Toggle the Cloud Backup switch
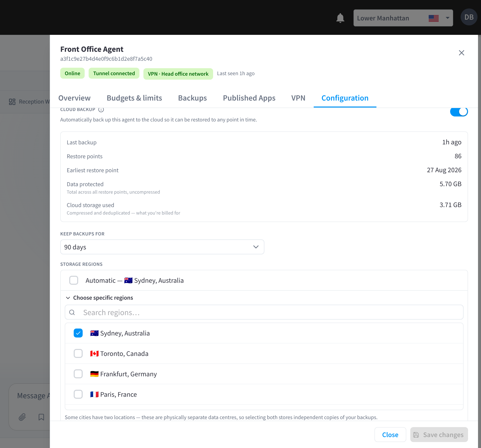Screen dimensions: 481x448 (459, 112)
